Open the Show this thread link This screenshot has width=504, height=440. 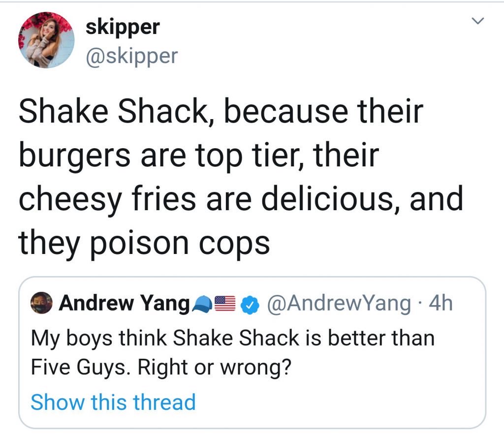(113, 402)
